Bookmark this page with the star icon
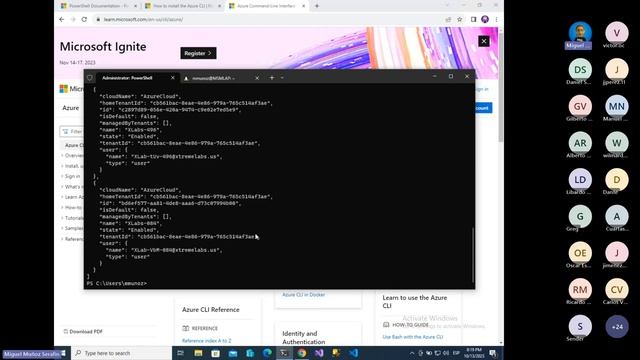This screenshot has height=360, width=640. pyautogui.click(x=460, y=19)
